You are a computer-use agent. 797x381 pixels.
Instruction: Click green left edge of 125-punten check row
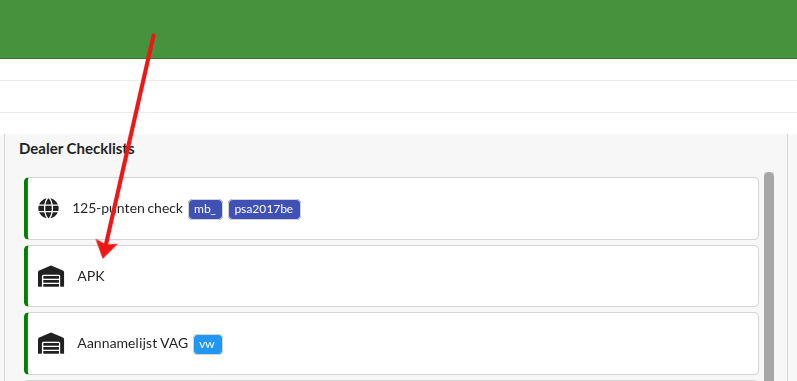click(26, 208)
